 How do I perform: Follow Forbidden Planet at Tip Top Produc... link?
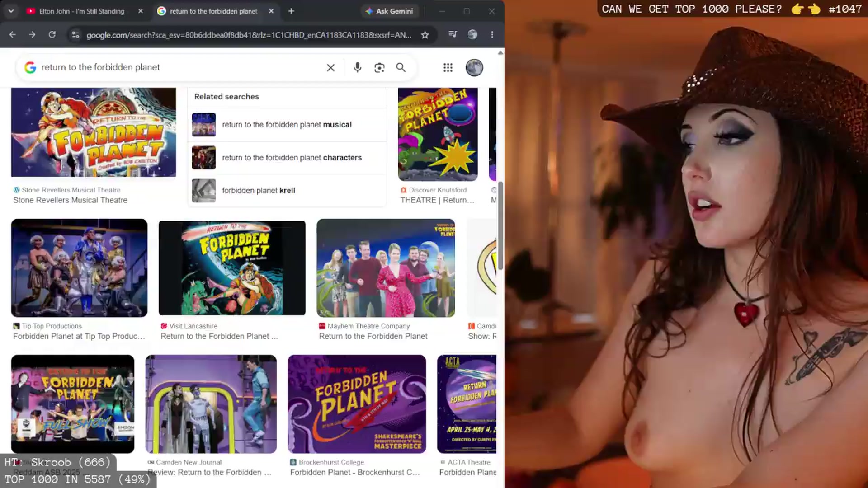pyautogui.click(x=79, y=336)
